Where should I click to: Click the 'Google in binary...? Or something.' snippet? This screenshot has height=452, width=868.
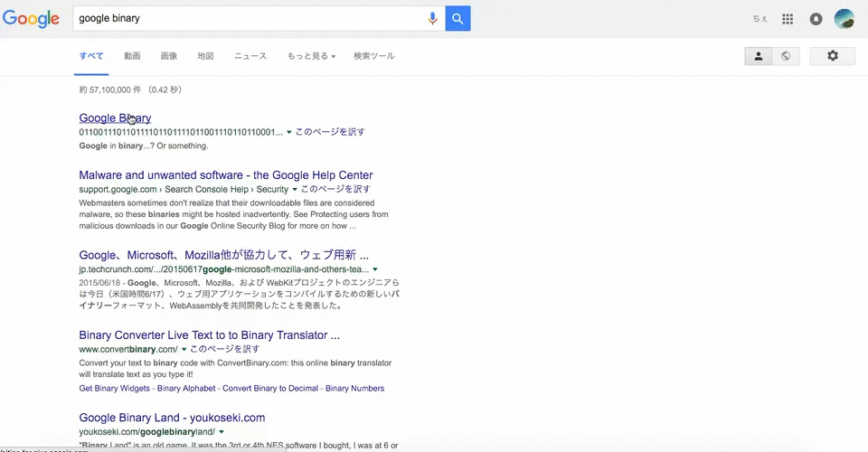[144, 146]
